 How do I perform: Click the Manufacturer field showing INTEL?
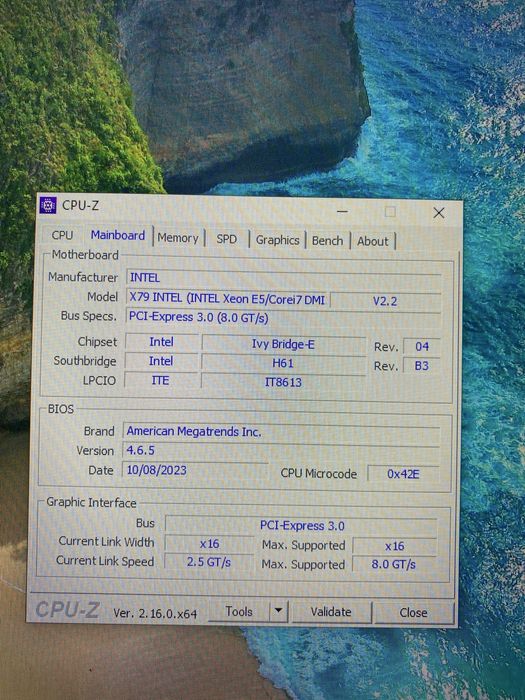284,278
